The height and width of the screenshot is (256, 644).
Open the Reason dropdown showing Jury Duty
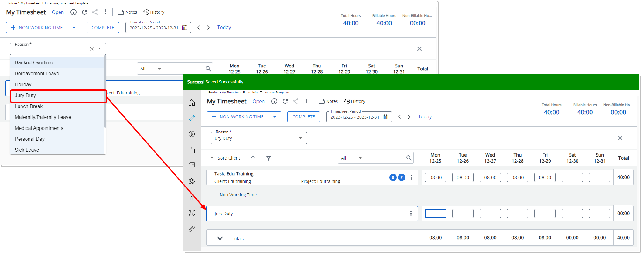[x=258, y=138]
